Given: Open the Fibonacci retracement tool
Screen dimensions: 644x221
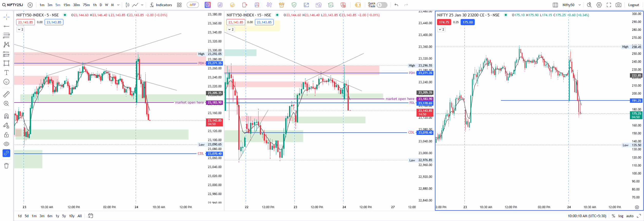Looking at the screenshot, I should point(6,35).
